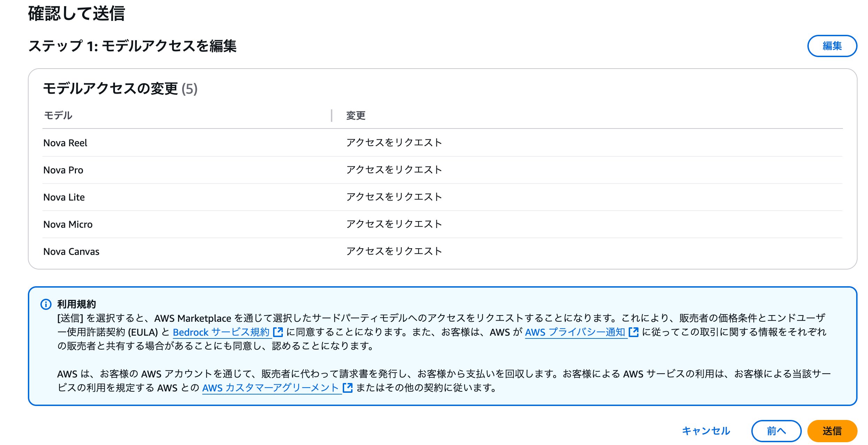The width and height of the screenshot is (868, 445).
Task: Click the info icon next to 利用規約
Action: pyautogui.click(x=46, y=304)
